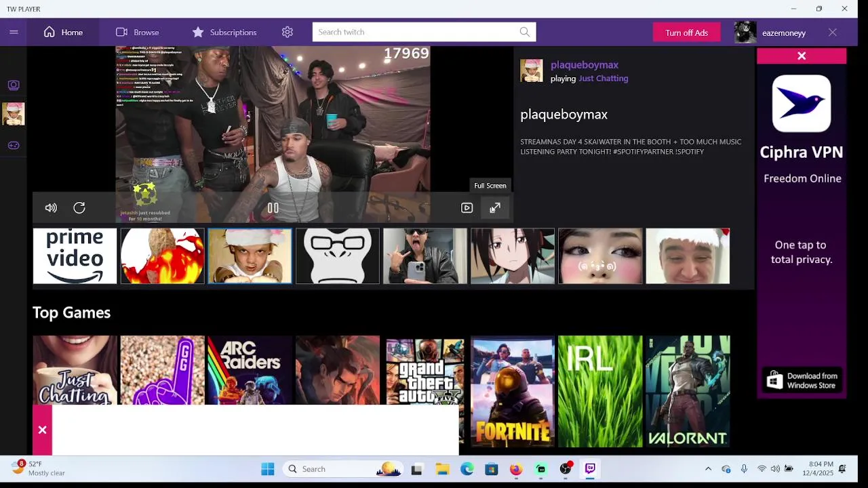Viewport: 868px width, 488px height.
Task: Open Task View on the taskbar
Action: click(x=416, y=469)
